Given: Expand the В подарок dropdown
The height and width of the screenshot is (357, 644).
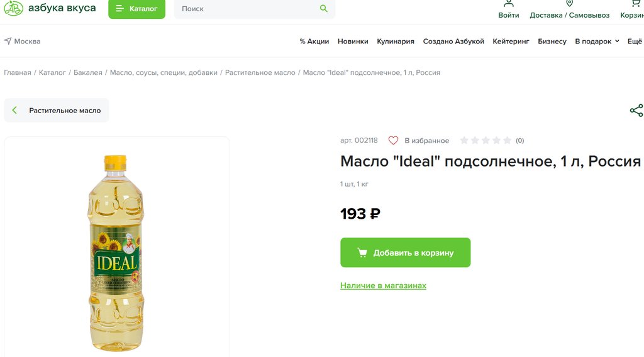Looking at the screenshot, I should (616, 41).
